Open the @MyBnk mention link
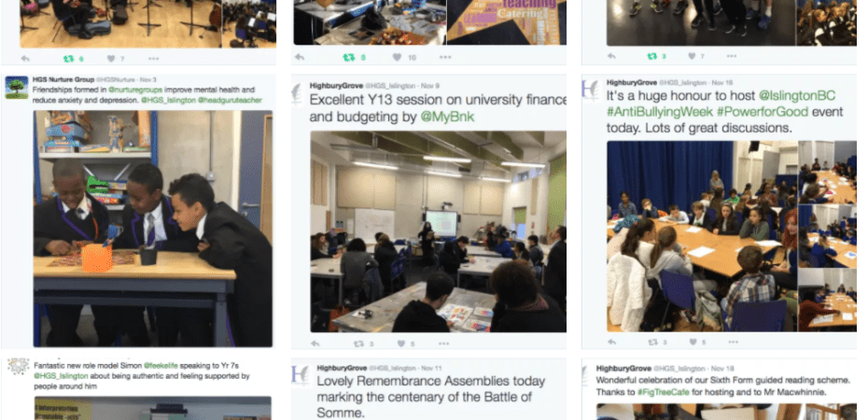 [448, 118]
